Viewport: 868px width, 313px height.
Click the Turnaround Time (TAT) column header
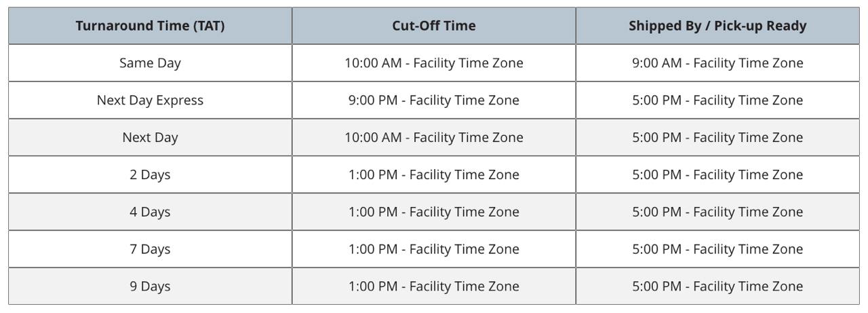[x=150, y=26]
